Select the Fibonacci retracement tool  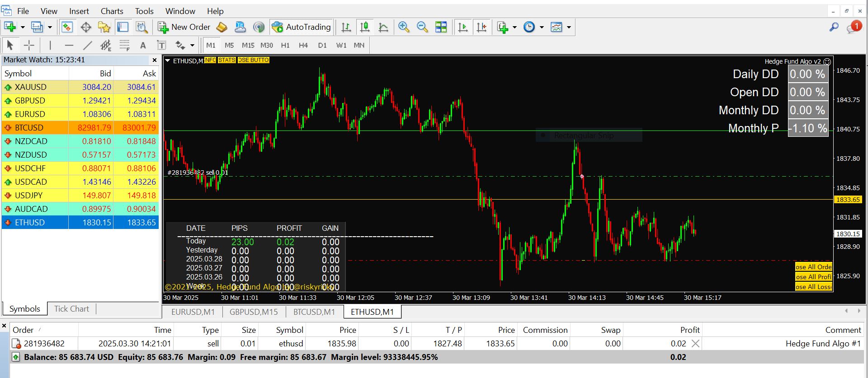pyautogui.click(x=124, y=45)
